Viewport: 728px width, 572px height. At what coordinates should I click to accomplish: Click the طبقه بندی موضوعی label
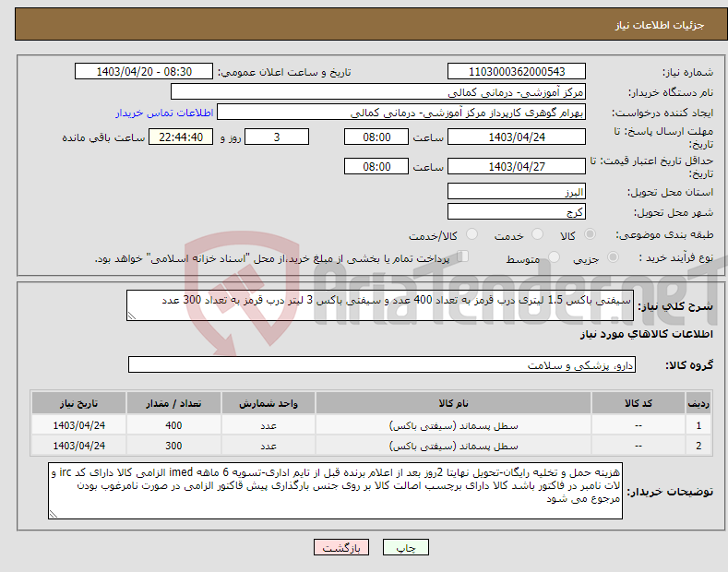click(664, 234)
